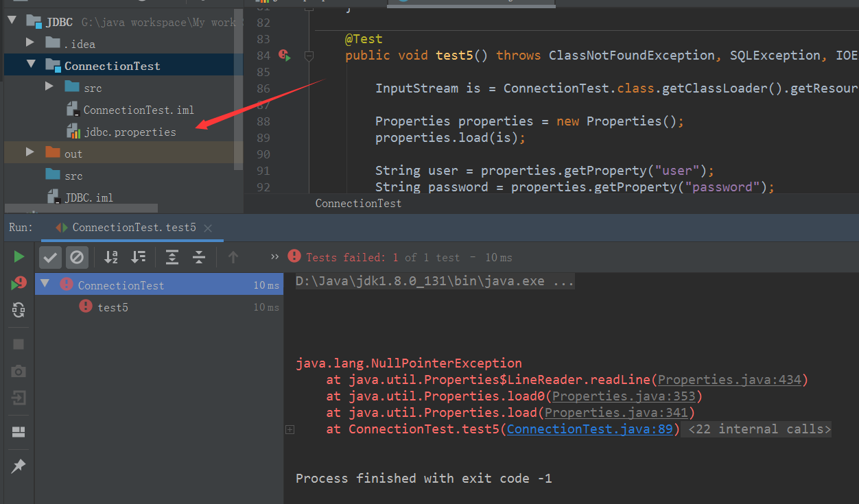Screen dimensions: 859x504
Task: Rerun the test with the green play button
Action: 19,256
